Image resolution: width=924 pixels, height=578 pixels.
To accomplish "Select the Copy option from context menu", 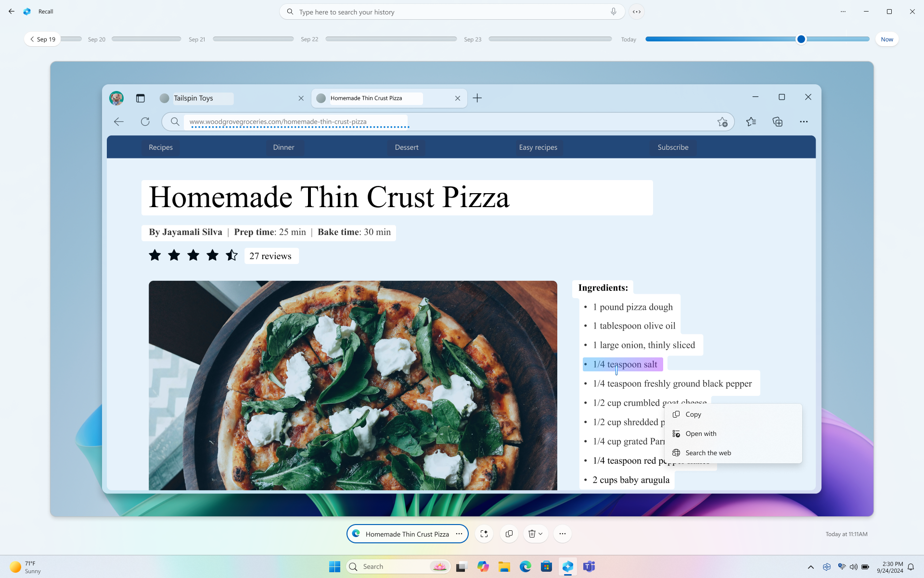I will pos(693,414).
